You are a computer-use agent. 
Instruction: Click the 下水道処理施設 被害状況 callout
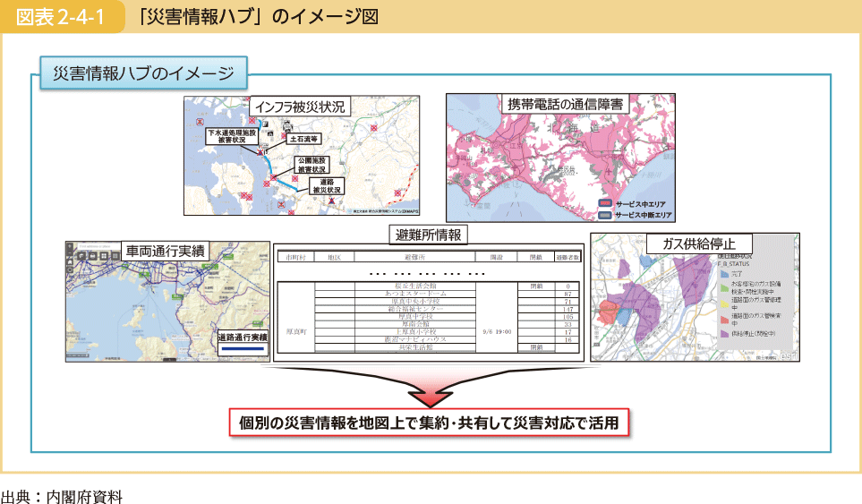click(232, 136)
